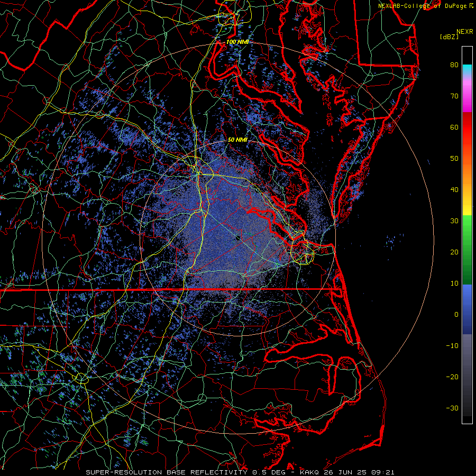The image size is (476, 476).
Task: Click the 26 JUN 25 09:21 timestamp
Action: point(360,472)
